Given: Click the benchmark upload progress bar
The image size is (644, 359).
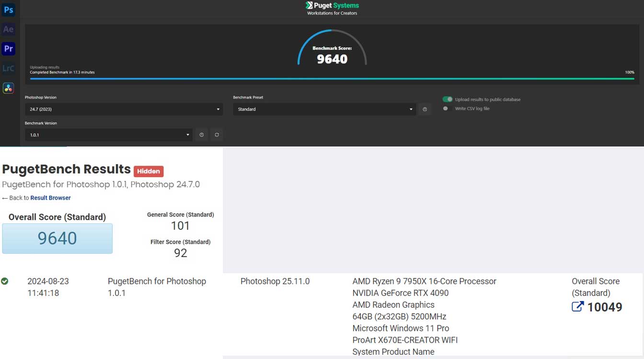Looking at the screenshot, I should 332,79.
